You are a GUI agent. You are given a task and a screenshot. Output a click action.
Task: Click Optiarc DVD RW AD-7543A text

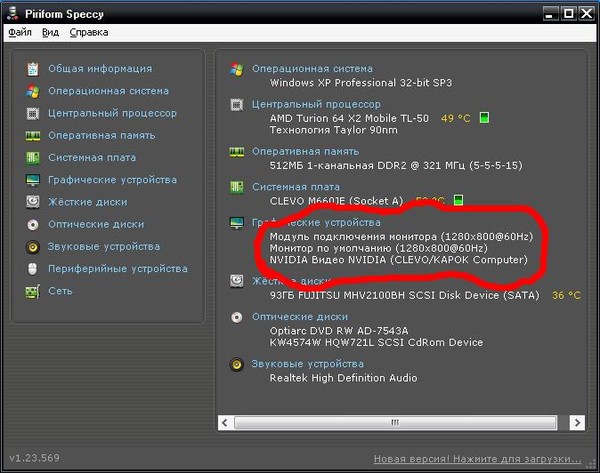click(339, 331)
